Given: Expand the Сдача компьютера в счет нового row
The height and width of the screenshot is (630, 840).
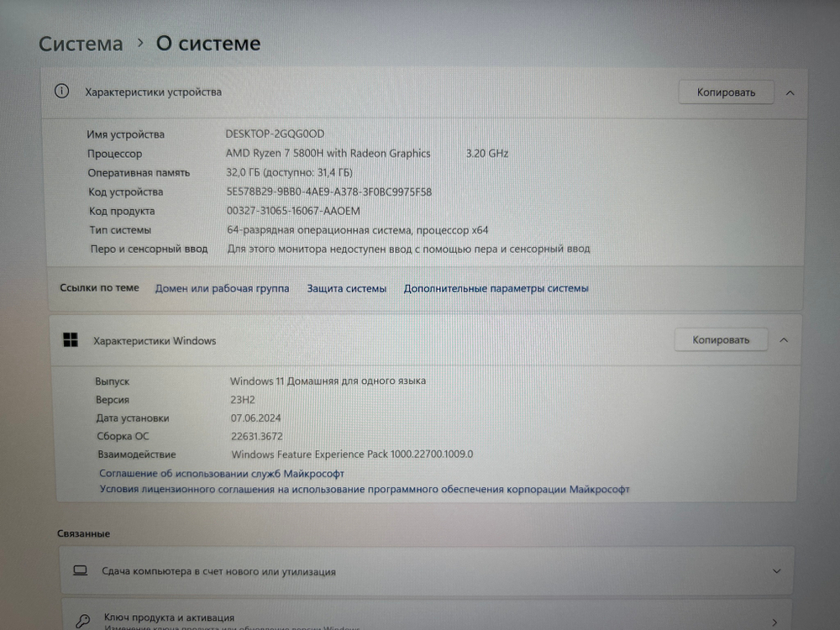Looking at the screenshot, I should click(776, 570).
